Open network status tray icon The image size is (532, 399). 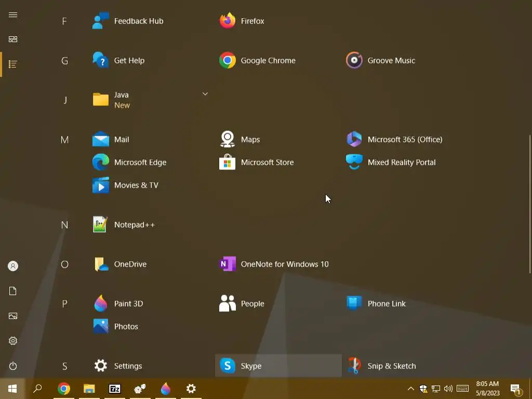436,389
